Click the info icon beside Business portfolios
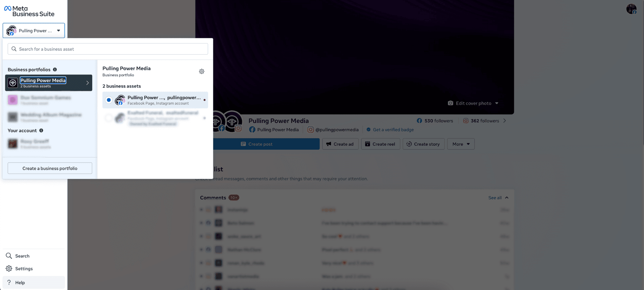Image resolution: width=644 pixels, height=290 pixels. (55, 70)
